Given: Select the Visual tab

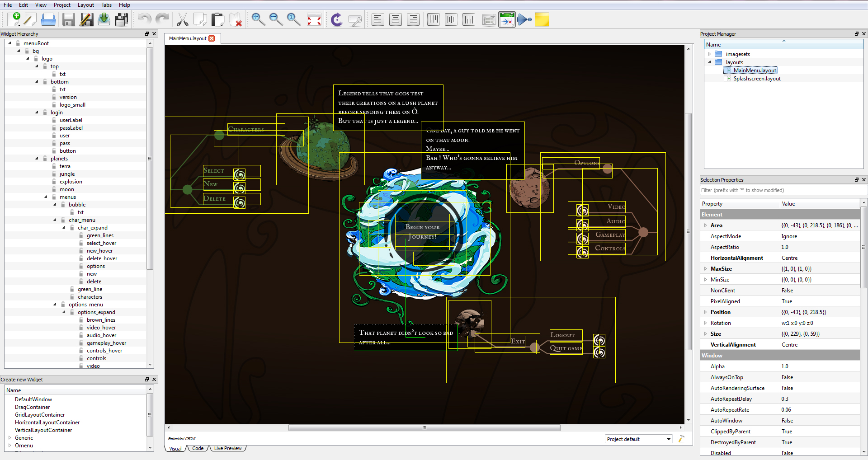Looking at the screenshot, I should tap(175, 448).
